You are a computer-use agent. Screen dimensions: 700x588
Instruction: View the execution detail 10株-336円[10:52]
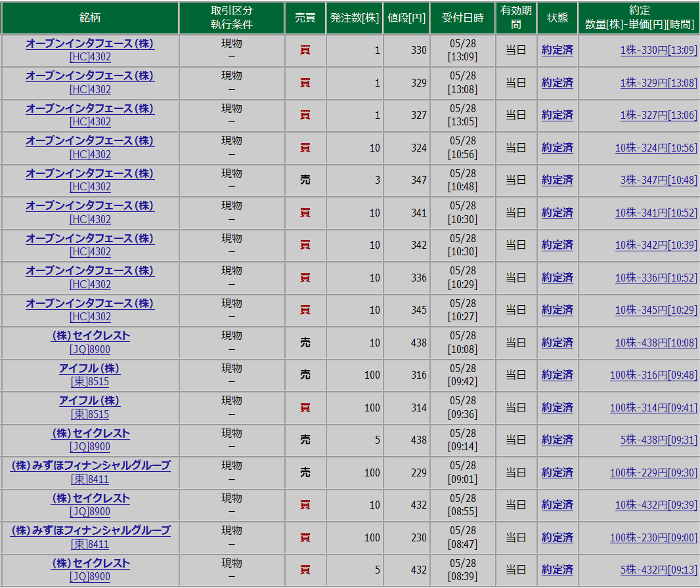tap(656, 278)
